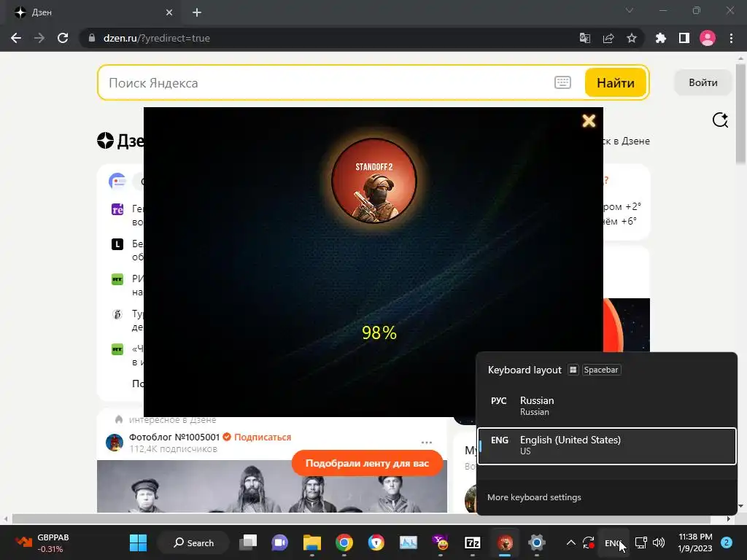Image resolution: width=747 pixels, height=560 pixels.
Task: Open the notification badge showing 2
Action: click(x=727, y=542)
